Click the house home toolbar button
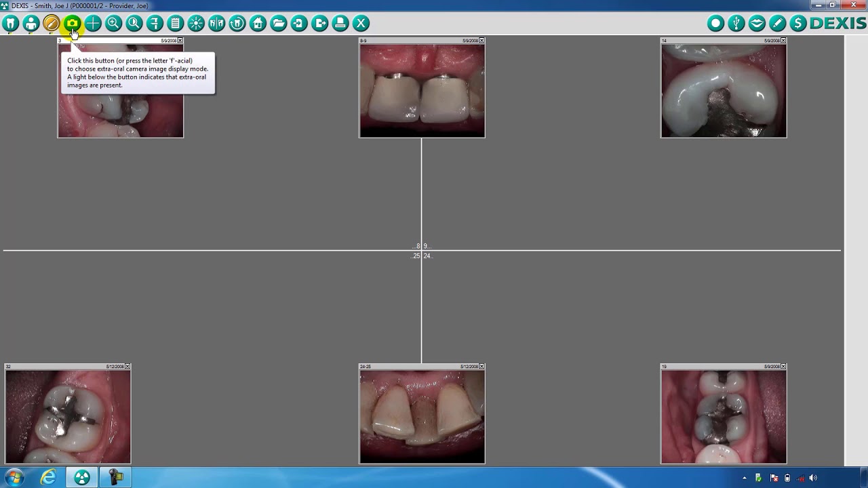This screenshot has height=488, width=868. pos(258,24)
